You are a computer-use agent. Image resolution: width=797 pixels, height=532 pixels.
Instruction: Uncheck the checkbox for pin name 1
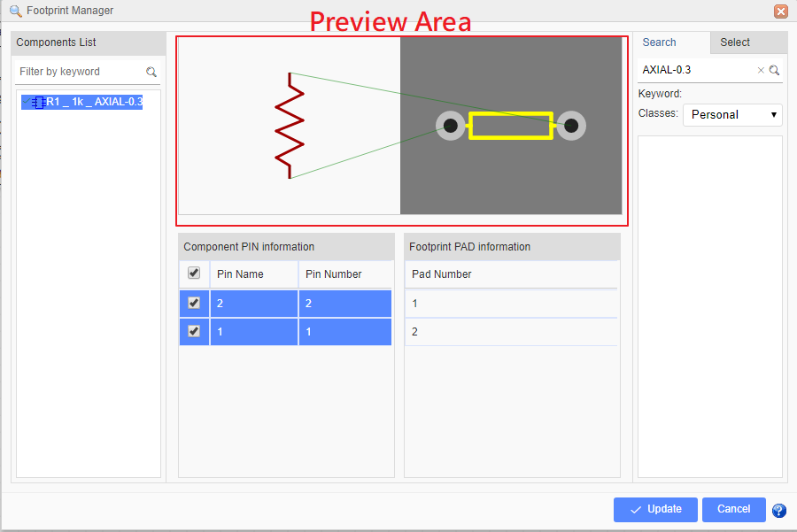(194, 332)
